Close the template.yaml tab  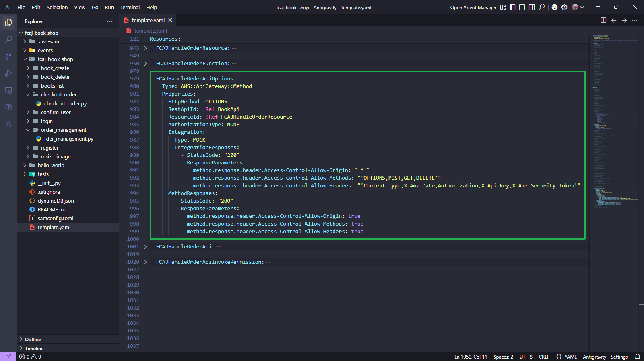(170, 20)
